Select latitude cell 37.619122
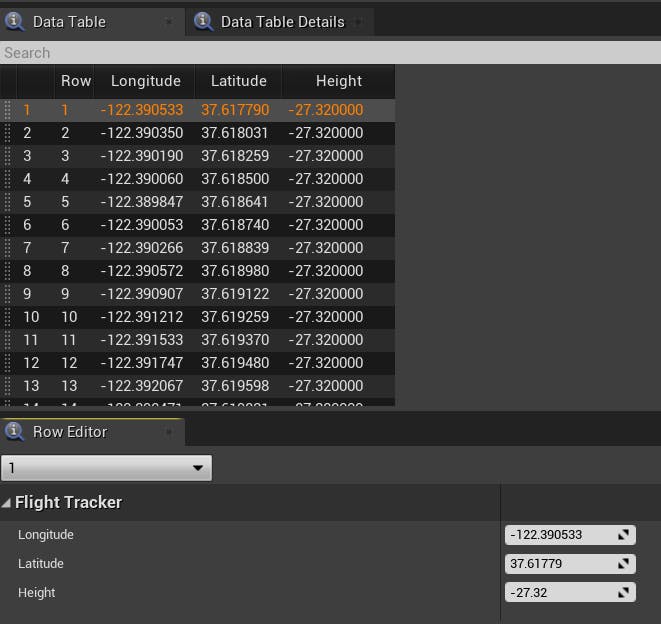The width and height of the screenshot is (661, 624). click(235, 294)
